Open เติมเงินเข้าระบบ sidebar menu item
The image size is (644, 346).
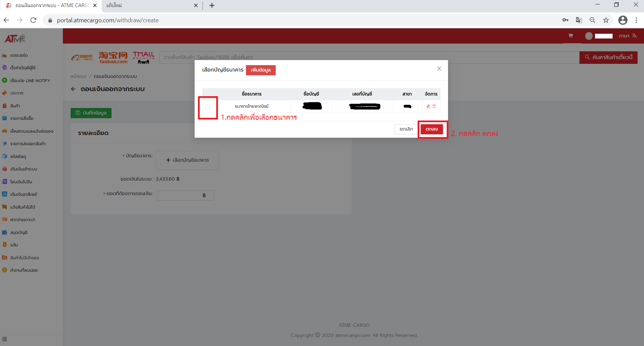[x=23, y=169]
